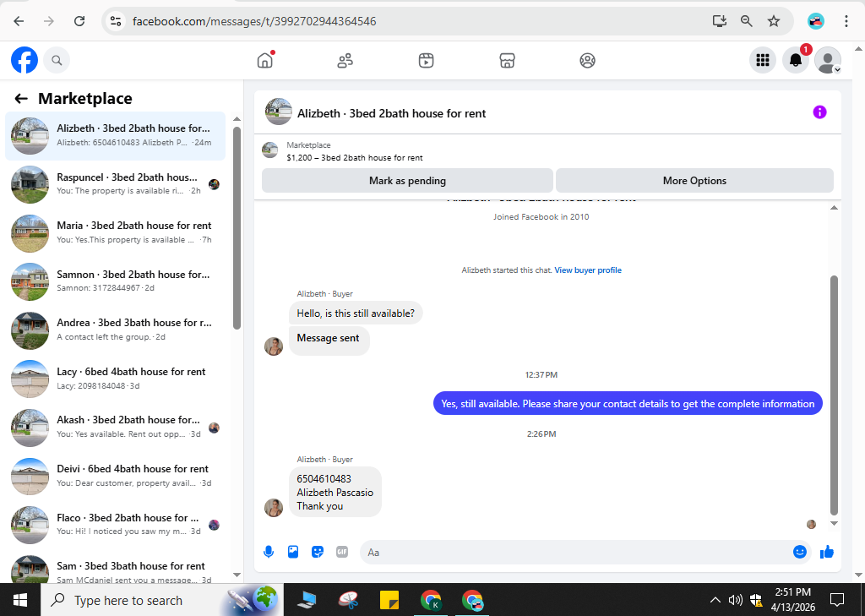Send a thumbs-up like

tap(826, 552)
